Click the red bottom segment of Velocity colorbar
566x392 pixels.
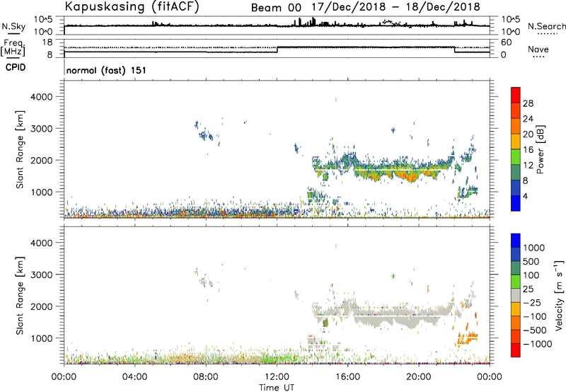[516, 350]
